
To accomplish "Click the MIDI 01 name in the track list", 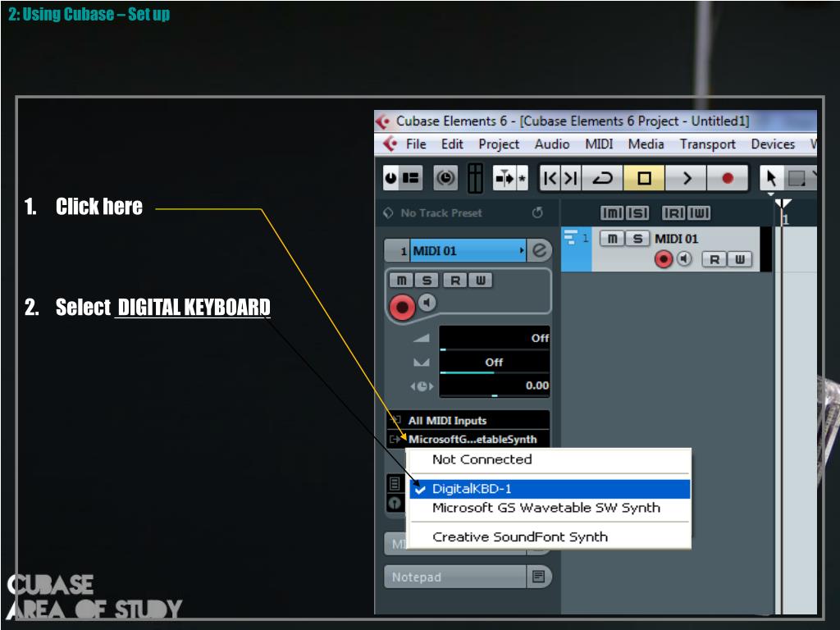I will pos(676,239).
